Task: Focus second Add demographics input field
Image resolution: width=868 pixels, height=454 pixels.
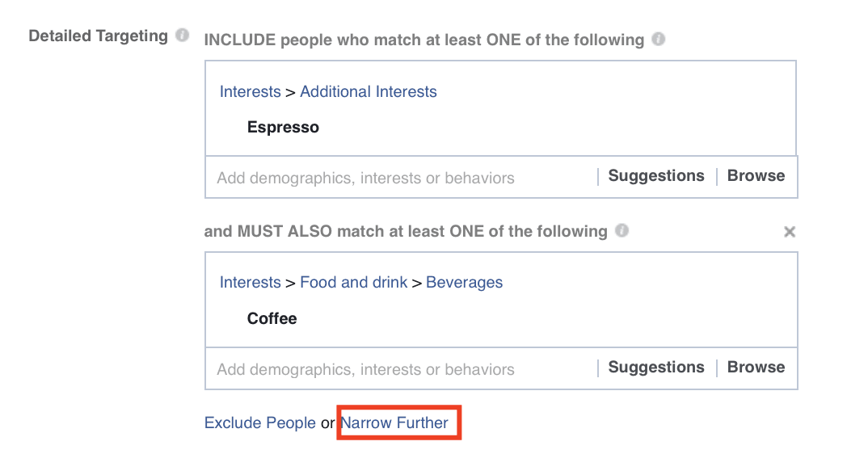Action: pos(402,369)
